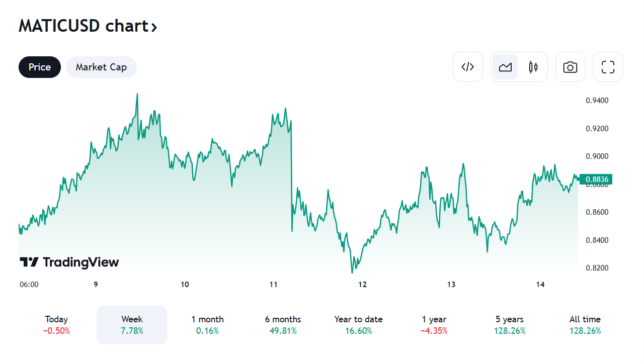Select the All time range
The image size is (644, 362).
pyautogui.click(x=585, y=325)
